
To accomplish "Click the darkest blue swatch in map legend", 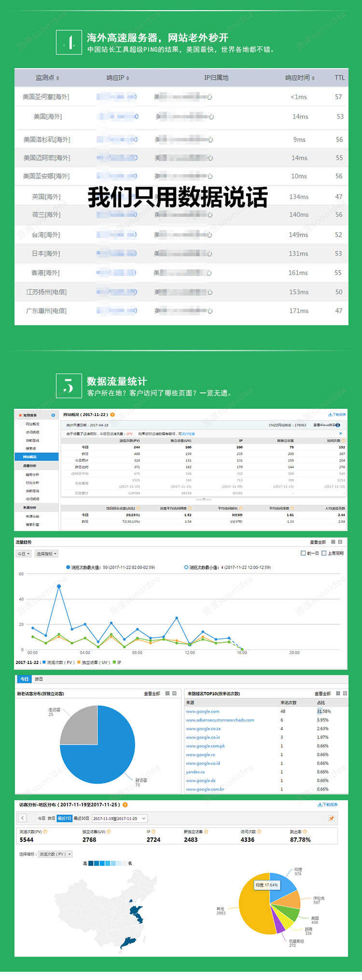I will 91,863.
